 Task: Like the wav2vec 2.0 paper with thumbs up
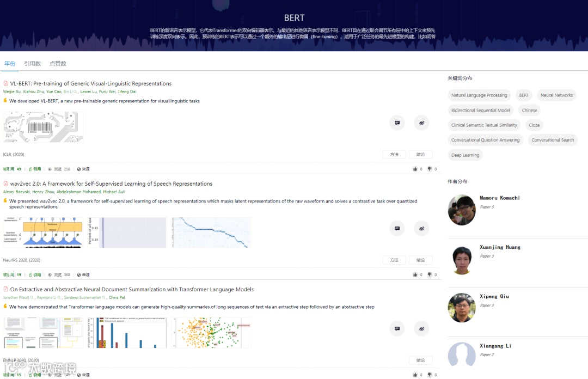point(415,274)
